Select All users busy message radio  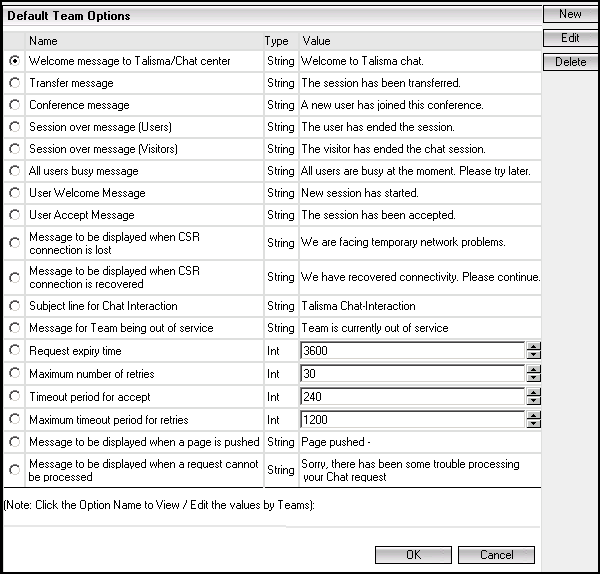click(15, 171)
